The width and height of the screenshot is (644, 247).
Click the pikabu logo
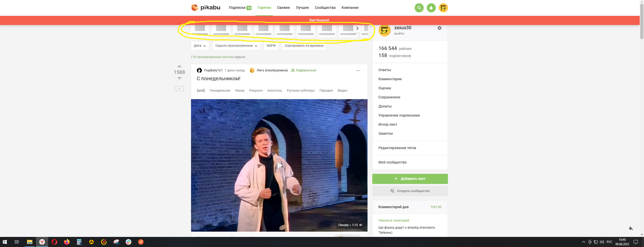coord(206,8)
